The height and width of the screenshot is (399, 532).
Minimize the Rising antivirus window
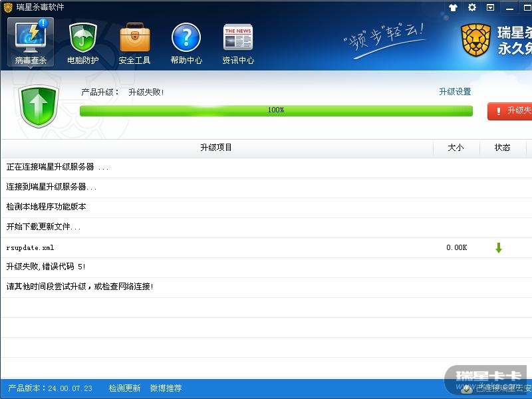tap(509, 8)
